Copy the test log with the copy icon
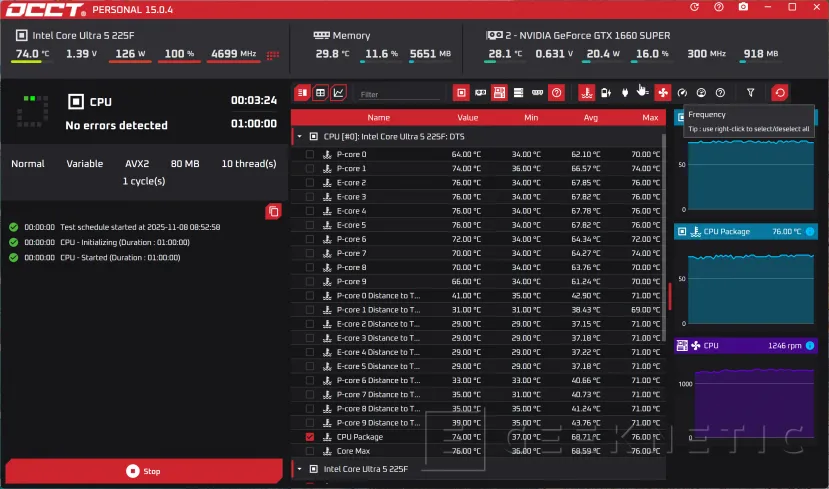The image size is (829, 489). pos(272,211)
